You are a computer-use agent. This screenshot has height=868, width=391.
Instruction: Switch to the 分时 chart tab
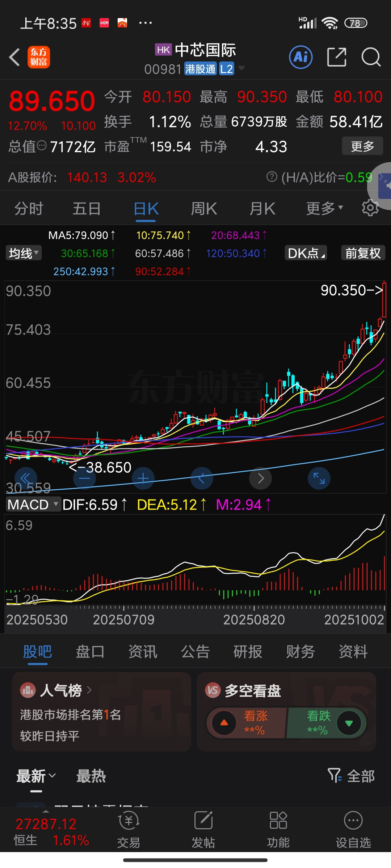pos(29,208)
